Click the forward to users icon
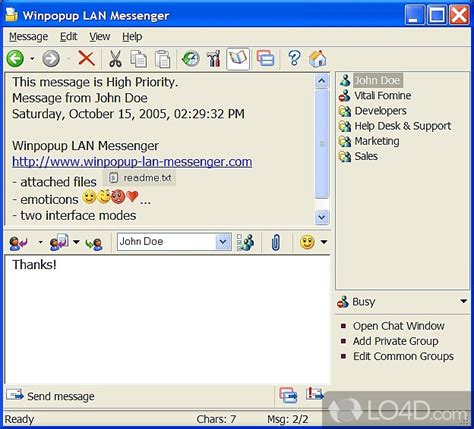 pos(94,243)
